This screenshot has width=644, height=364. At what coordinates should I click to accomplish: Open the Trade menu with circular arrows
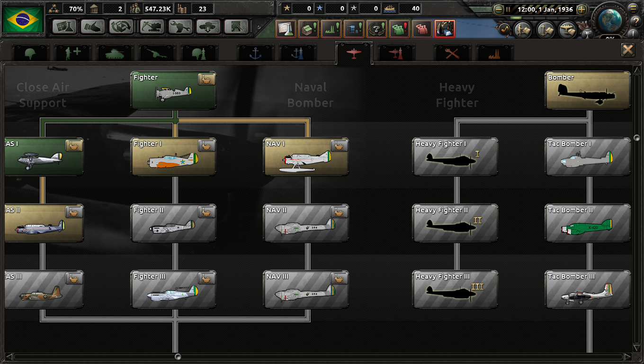coord(121,27)
